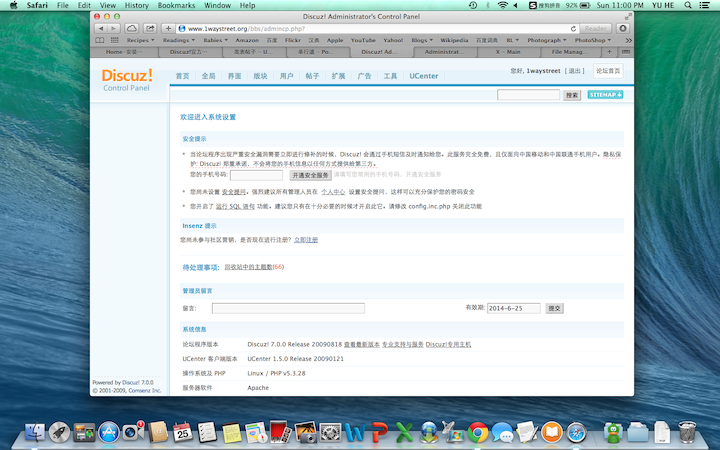
Task: Open the Safari History menu
Action: 137,6
